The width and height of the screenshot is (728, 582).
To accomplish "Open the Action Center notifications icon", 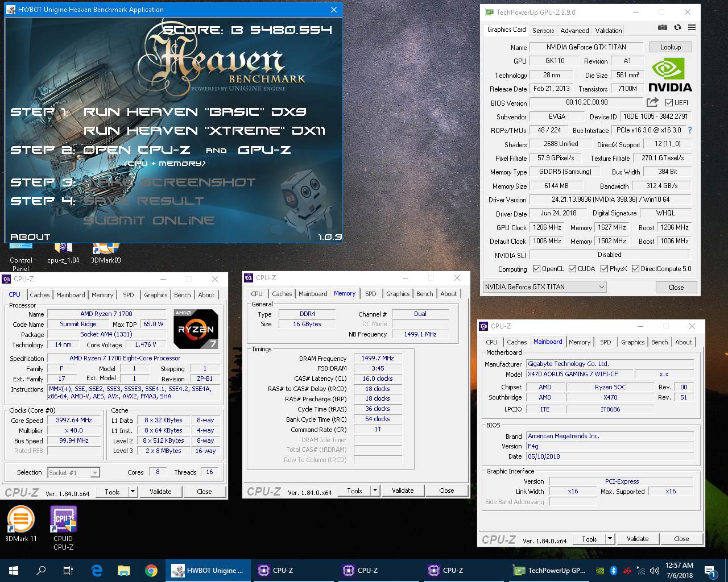I will point(710,571).
